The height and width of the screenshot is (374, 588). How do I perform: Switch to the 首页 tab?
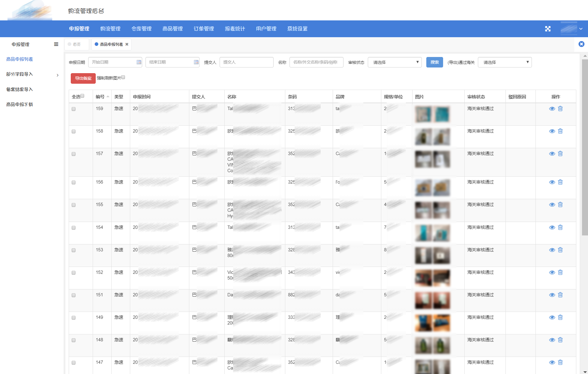tap(77, 44)
